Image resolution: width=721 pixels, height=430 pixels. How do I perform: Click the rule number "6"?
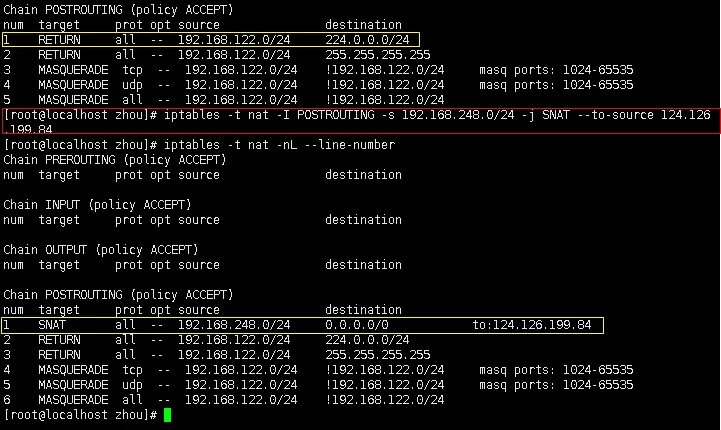point(7,400)
